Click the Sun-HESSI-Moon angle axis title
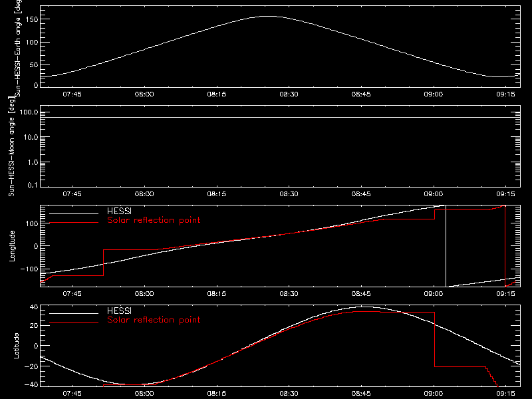The height and width of the screenshot is (399, 532). point(11,146)
